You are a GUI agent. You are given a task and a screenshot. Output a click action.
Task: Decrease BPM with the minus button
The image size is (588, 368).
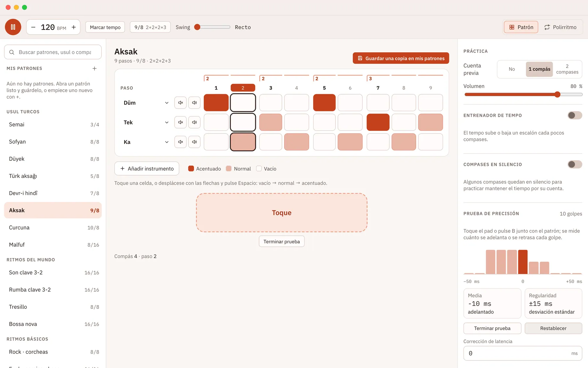pos(33,27)
